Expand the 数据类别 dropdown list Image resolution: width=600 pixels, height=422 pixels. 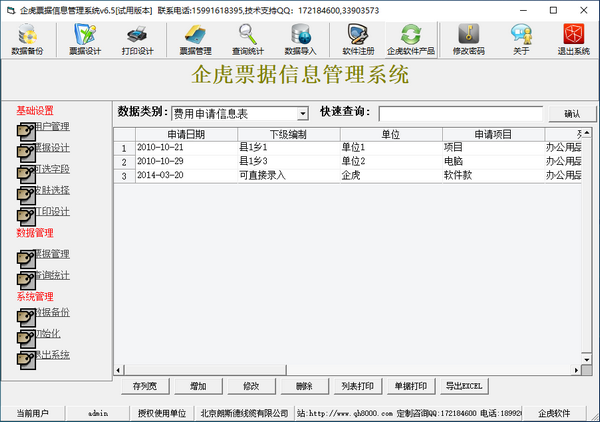[302, 114]
